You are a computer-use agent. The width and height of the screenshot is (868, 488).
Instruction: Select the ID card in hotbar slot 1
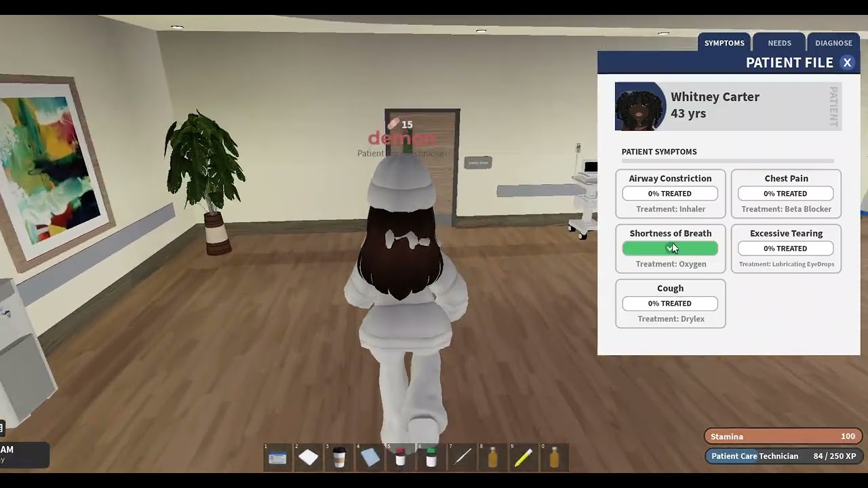click(x=277, y=457)
